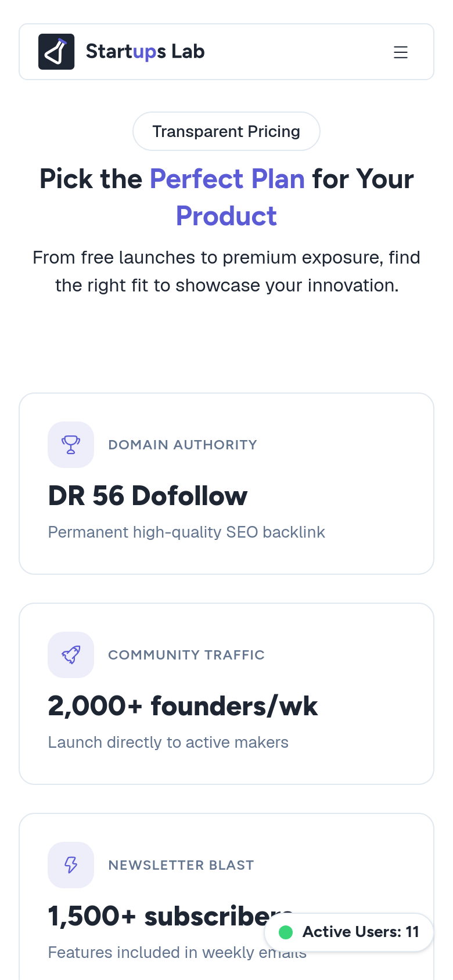Click the Permanent high-quality SEO backlink text

(x=186, y=532)
